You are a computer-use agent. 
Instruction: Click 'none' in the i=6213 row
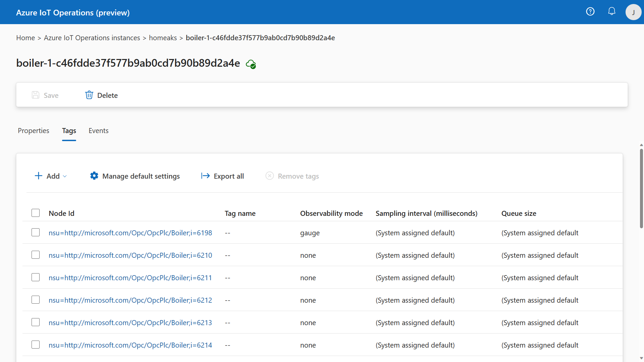click(x=308, y=323)
